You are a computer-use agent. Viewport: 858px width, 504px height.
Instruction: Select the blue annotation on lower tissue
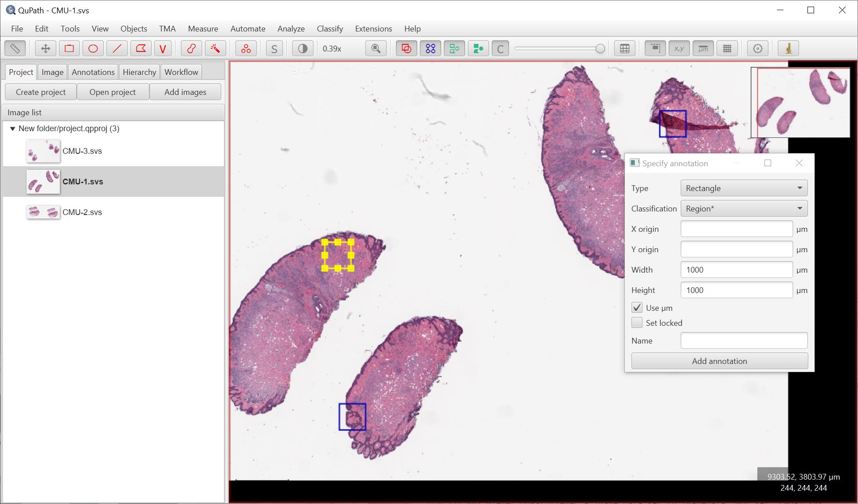click(x=353, y=417)
